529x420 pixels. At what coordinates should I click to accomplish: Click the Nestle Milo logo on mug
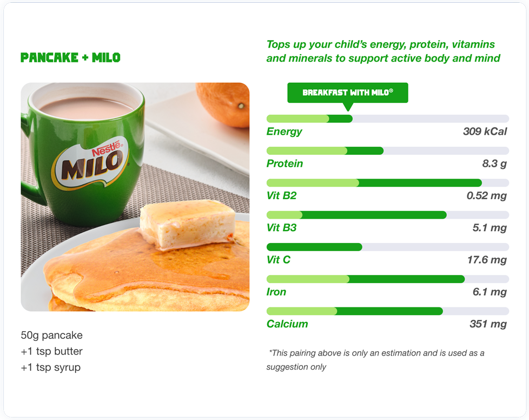91,164
